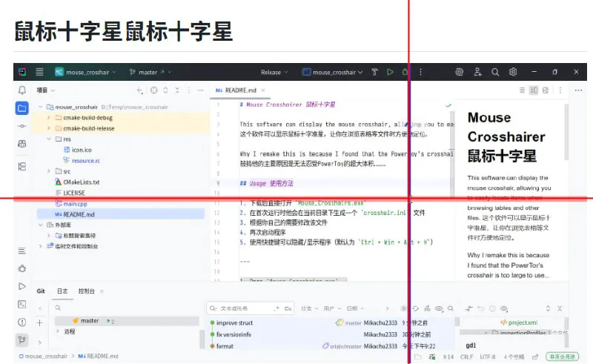Open the Structure tool window icon
Image resolution: width=593 pixels, height=364 pixels.
pyautogui.click(x=22, y=167)
